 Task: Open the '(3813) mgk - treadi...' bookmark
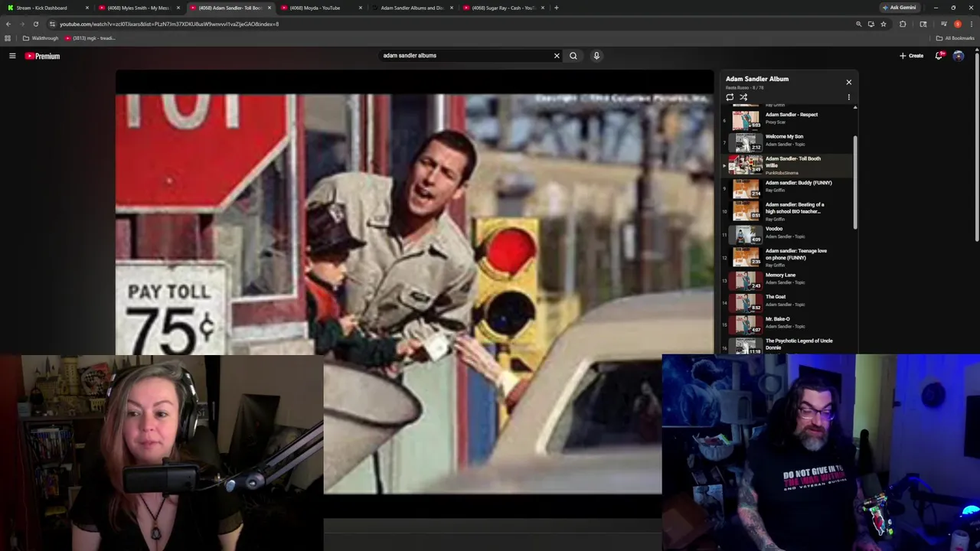(90, 38)
